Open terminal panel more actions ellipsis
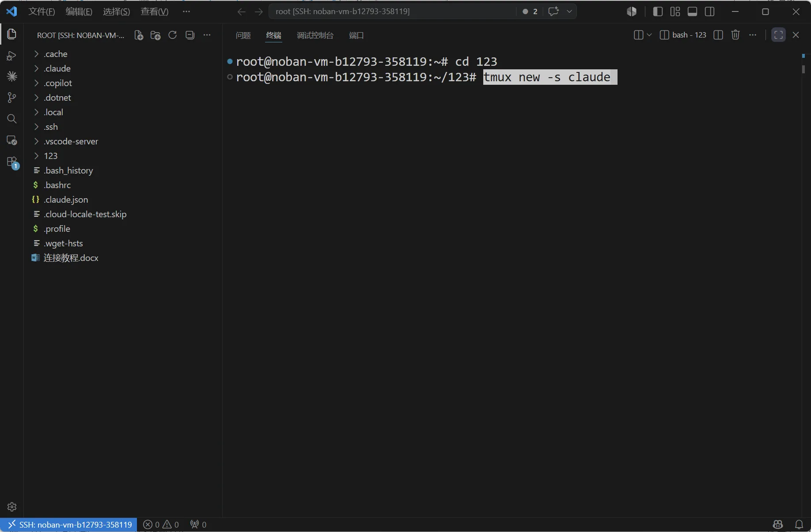This screenshot has width=811, height=532. [x=753, y=35]
